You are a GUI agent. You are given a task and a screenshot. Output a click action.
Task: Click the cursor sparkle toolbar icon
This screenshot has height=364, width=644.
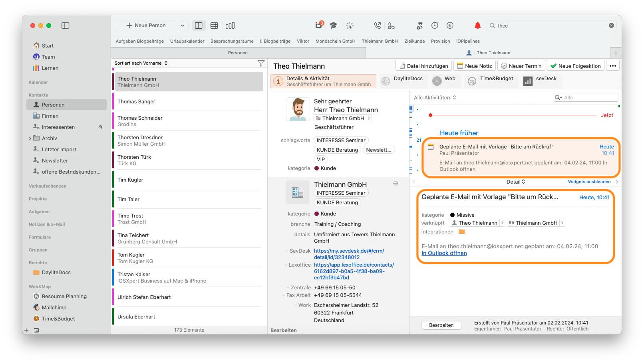click(x=350, y=26)
